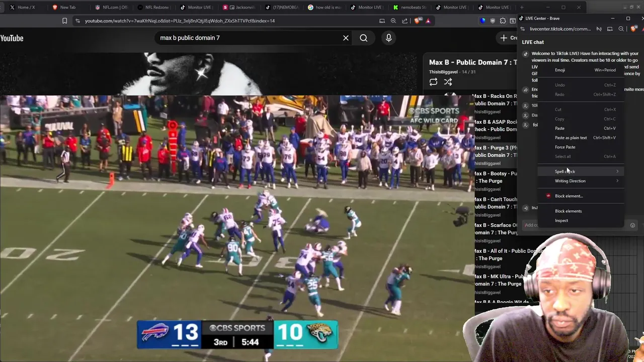The height and width of the screenshot is (362, 644).
Task: Click the bookmark icon in address bar
Action: (x=64, y=21)
